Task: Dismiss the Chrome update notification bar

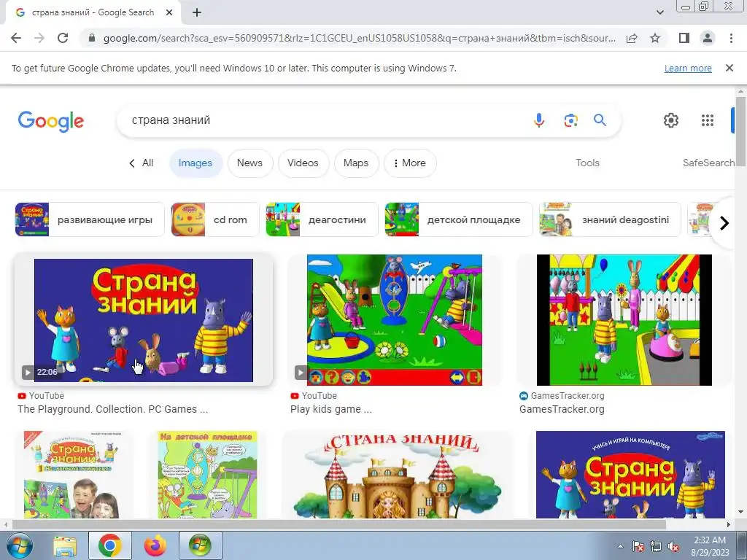Action: pyautogui.click(x=729, y=68)
